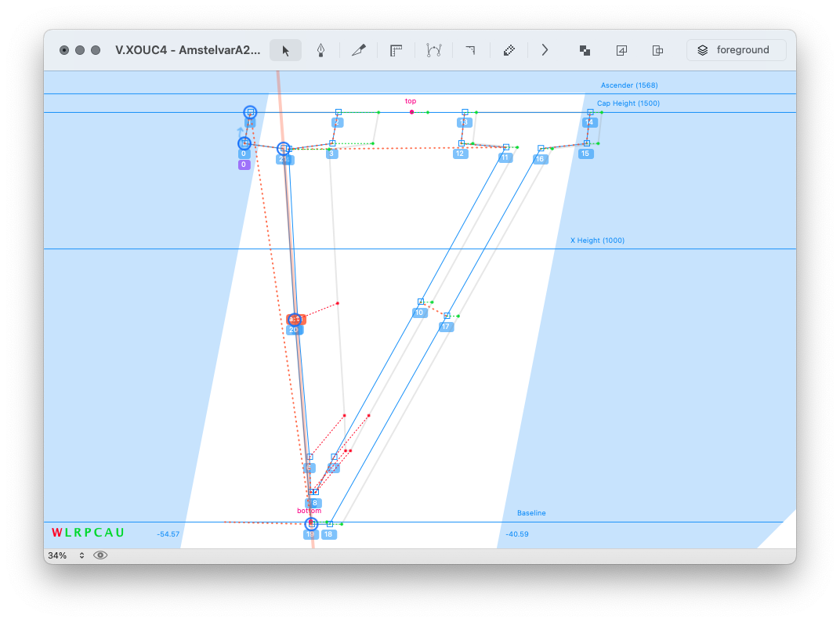The height and width of the screenshot is (622, 840).
Task: Select the pink top anchor point
Action: coord(411,112)
